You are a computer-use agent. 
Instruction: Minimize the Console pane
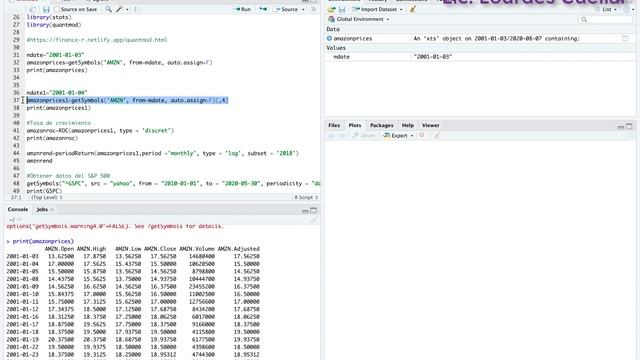click(305, 211)
